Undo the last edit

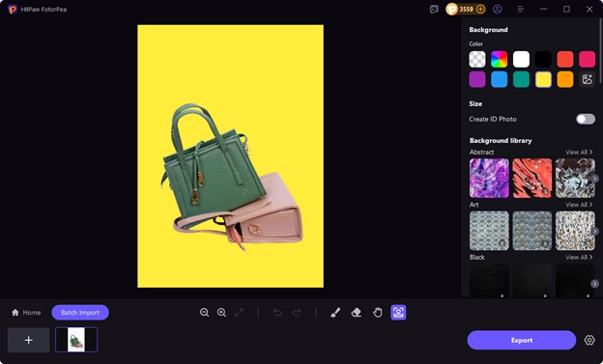[x=277, y=313]
